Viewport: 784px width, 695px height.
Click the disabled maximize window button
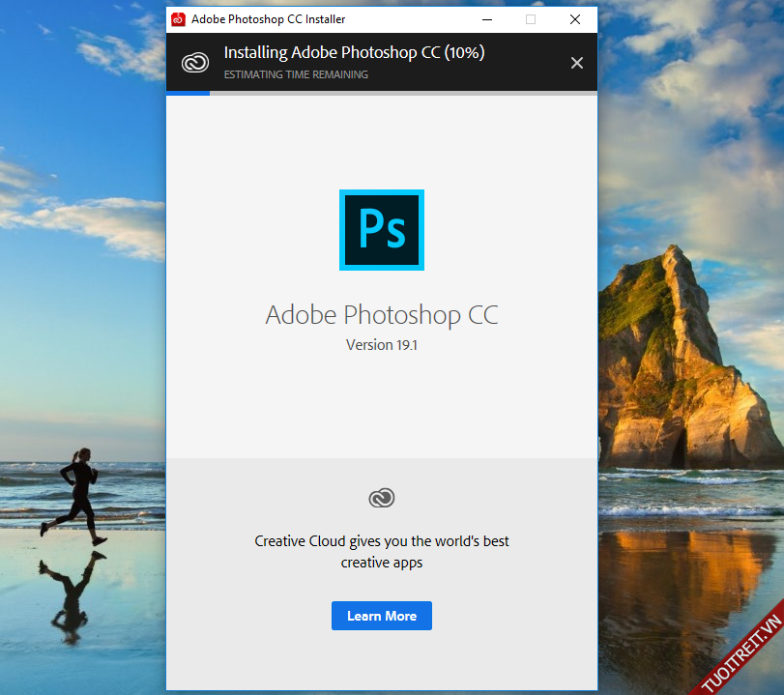[x=530, y=19]
